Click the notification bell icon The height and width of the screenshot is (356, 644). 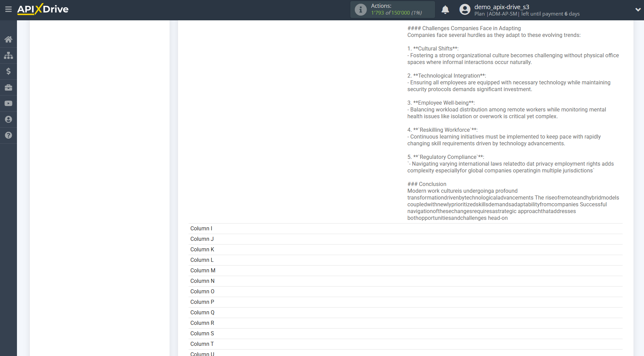pos(445,9)
